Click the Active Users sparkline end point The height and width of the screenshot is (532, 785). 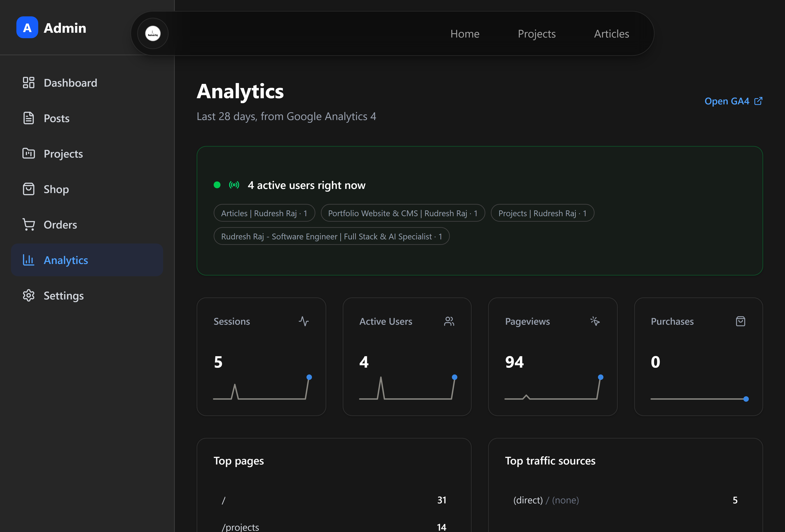[x=454, y=377]
